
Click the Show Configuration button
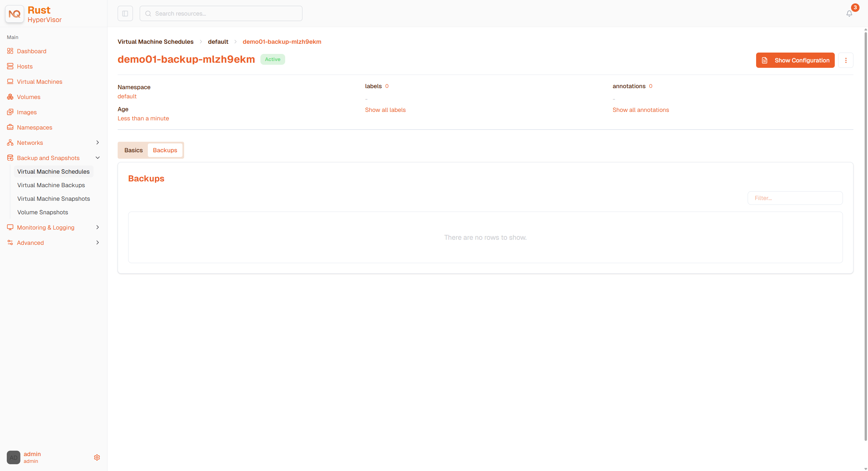(x=795, y=60)
